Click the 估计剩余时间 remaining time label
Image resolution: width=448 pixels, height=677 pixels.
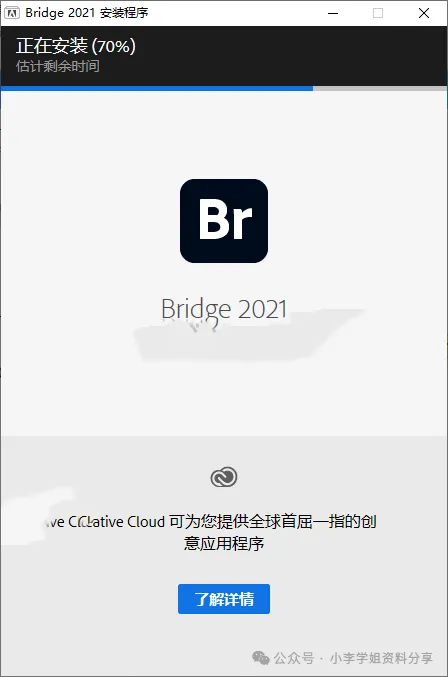pyautogui.click(x=58, y=66)
